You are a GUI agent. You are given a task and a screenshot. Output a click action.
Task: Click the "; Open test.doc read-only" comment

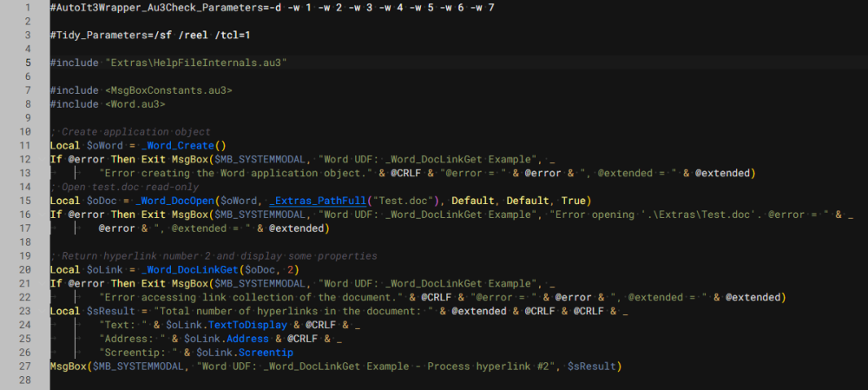(124, 188)
